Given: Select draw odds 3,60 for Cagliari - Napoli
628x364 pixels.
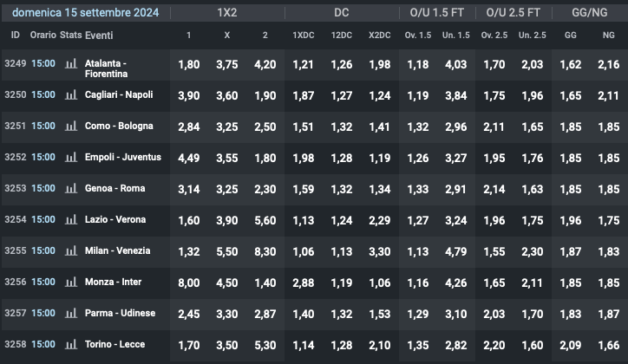Looking at the screenshot, I should pos(227,95).
